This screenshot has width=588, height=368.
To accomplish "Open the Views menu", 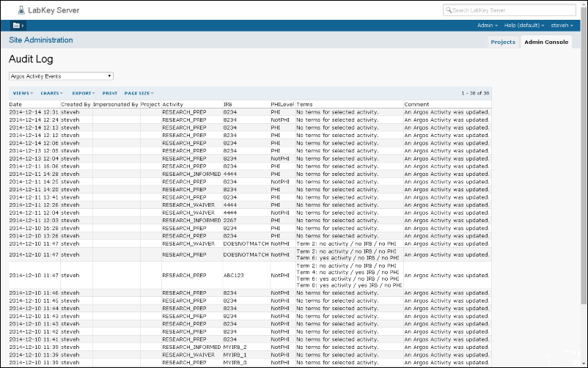I will tap(23, 93).
